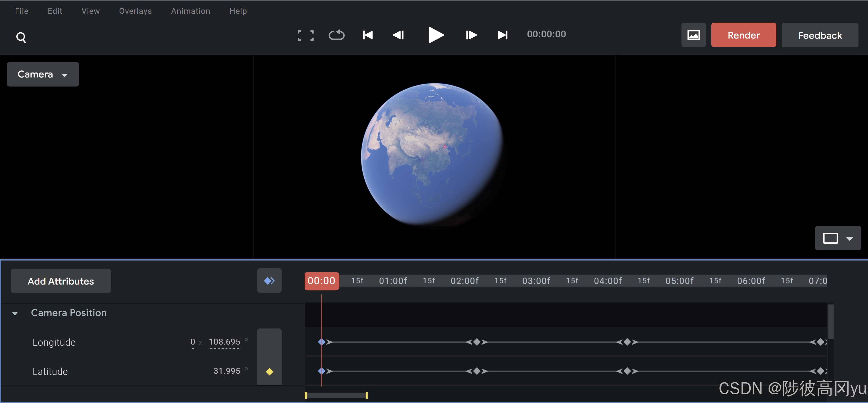The height and width of the screenshot is (403, 868).
Task: Click the Longitude value 108.695 field
Action: point(224,342)
